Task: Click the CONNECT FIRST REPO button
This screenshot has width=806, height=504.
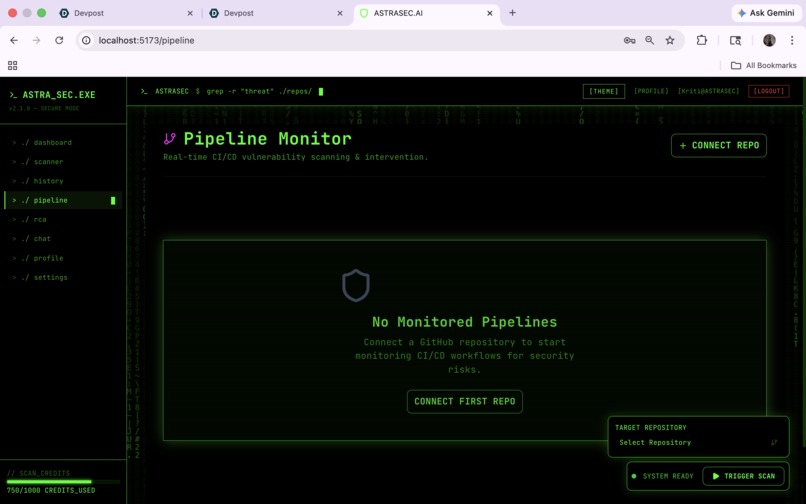Action: point(465,402)
